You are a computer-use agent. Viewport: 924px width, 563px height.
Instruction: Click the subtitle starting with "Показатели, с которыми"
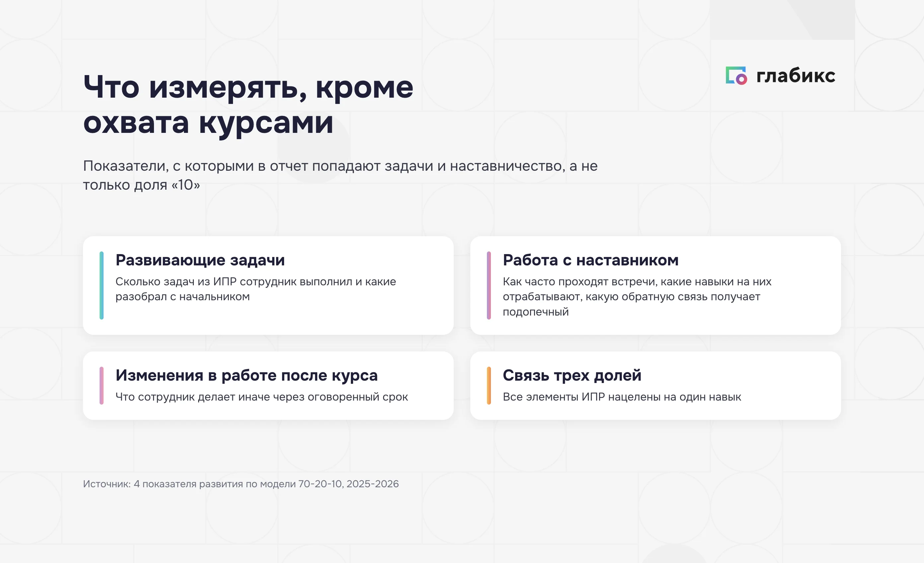[340, 175]
